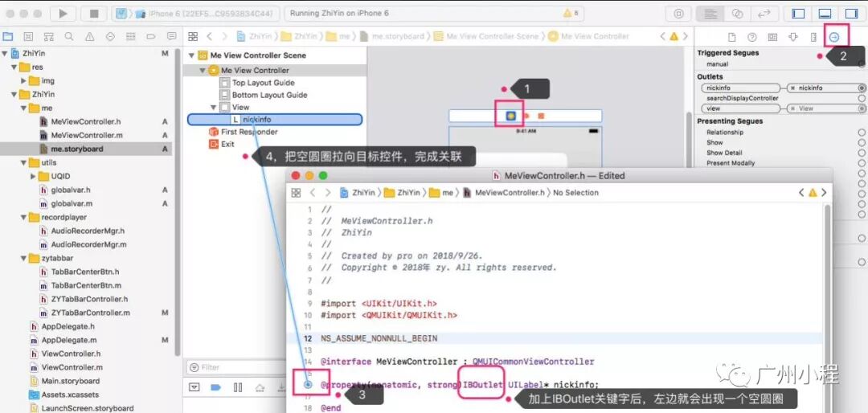Click the Present Modally segue circle
Screen dimensions: 868x413
click(862, 163)
